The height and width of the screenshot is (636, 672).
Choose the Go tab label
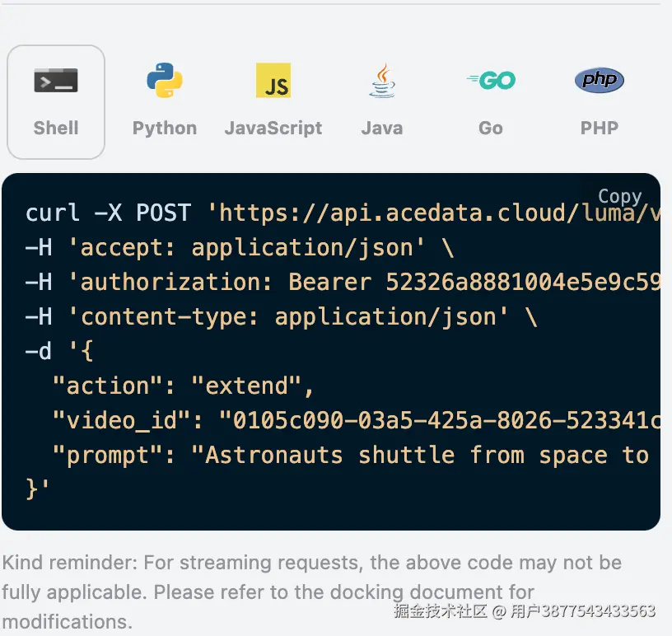491,128
